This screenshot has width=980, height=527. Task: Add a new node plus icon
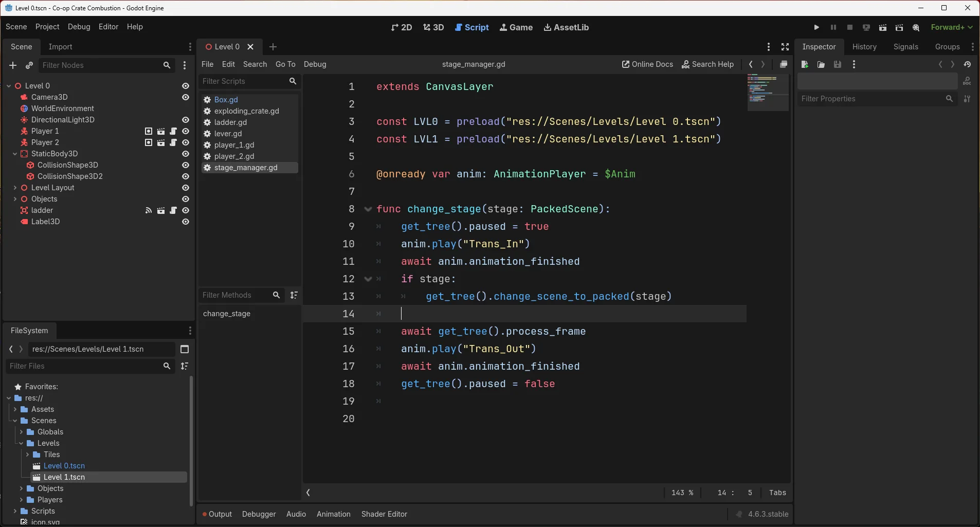(x=13, y=65)
